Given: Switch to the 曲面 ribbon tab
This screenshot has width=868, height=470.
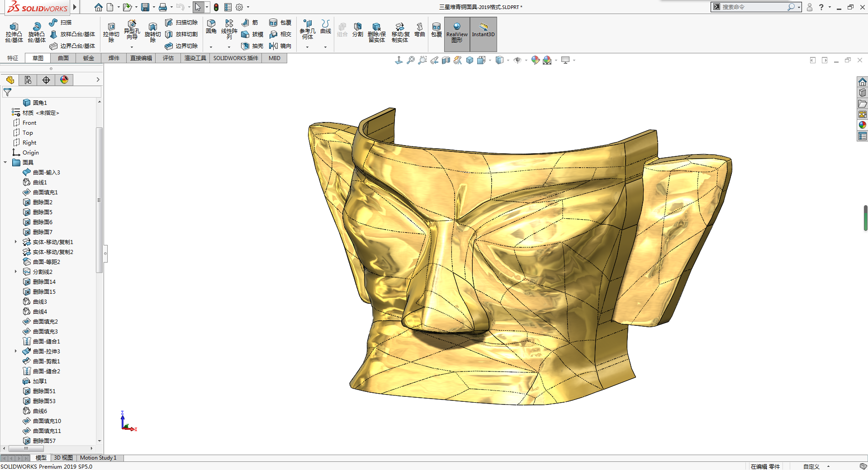Looking at the screenshot, I should [63, 58].
